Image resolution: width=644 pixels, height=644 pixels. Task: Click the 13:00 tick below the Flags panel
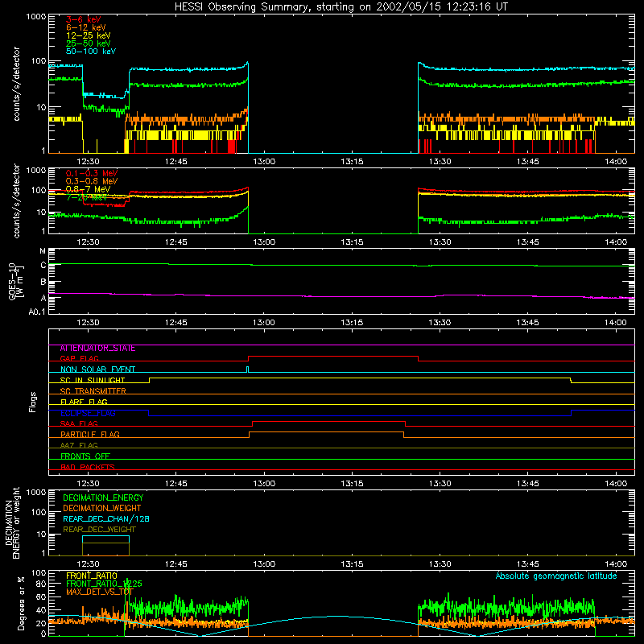tap(264, 484)
